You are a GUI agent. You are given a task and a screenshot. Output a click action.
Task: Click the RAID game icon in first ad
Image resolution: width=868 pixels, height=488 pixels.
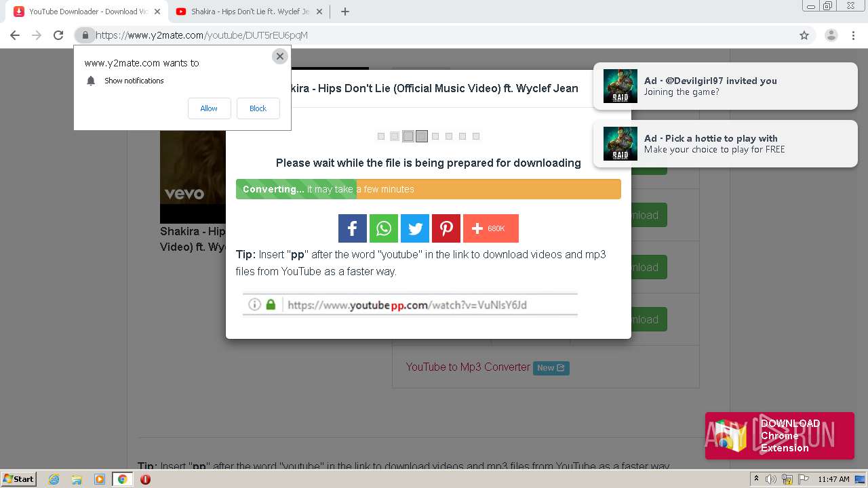point(620,86)
